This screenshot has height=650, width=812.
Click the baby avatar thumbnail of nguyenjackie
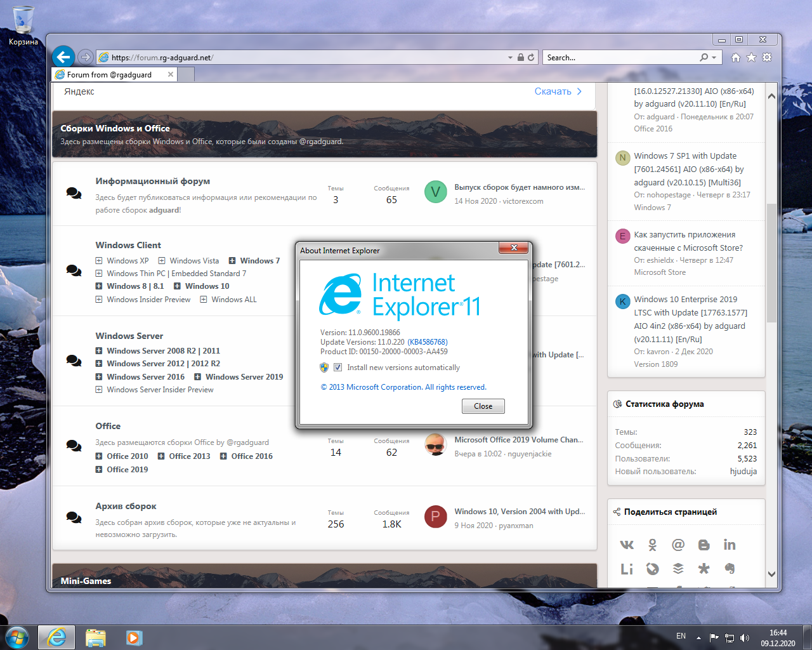(435, 444)
